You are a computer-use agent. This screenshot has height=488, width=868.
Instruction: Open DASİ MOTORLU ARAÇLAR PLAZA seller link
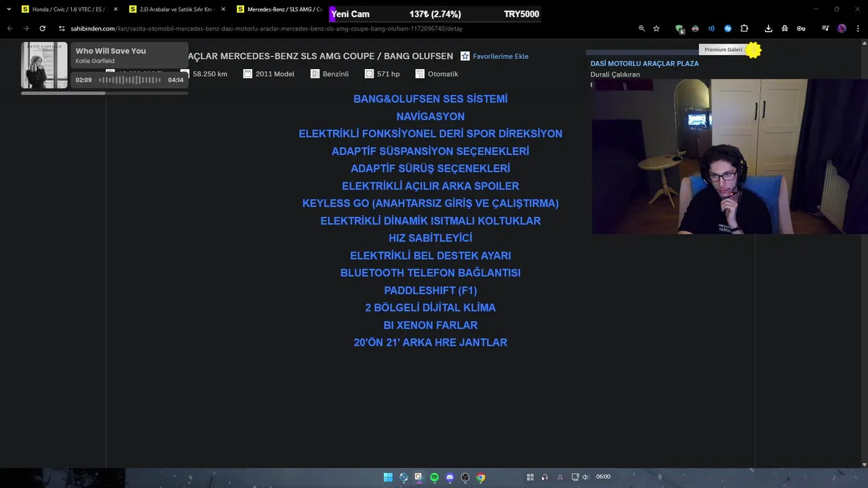coord(644,64)
